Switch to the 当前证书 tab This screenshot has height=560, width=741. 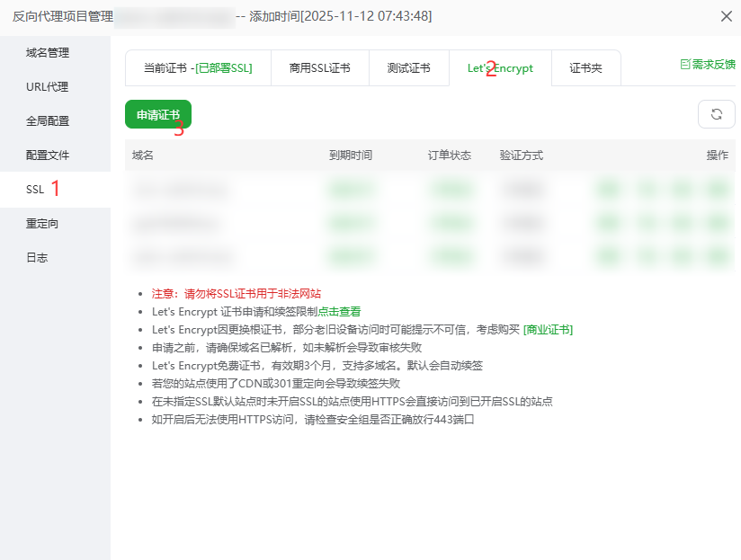tap(198, 68)
